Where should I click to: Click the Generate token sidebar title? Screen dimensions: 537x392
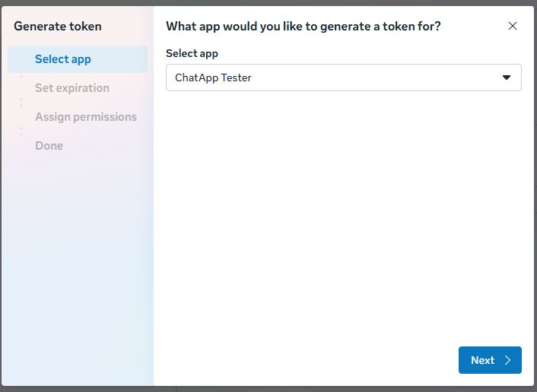click(58, 26)
